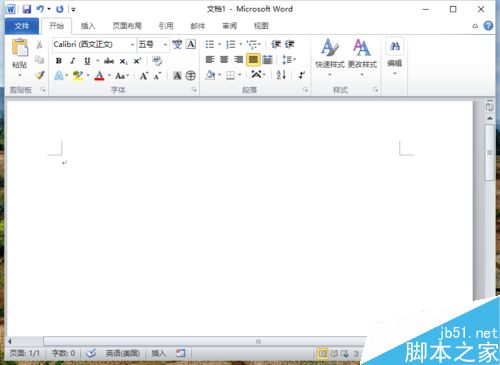Image resolution: width=500 pixels, height=365 pixels.
Task: Sort text with A-Z icon
Action: 281,75
